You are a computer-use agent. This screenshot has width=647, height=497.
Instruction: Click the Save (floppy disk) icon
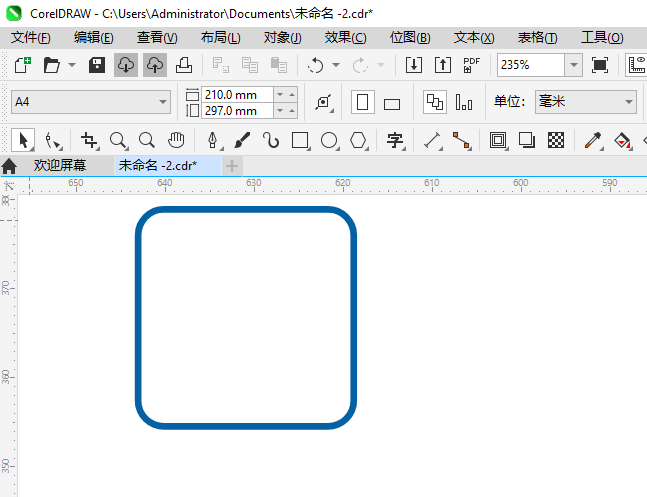[97, 65]
